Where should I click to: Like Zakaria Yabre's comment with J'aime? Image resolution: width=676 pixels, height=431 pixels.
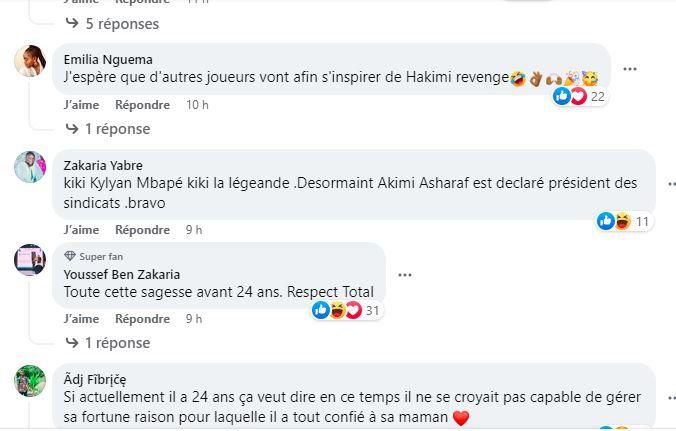(x=81, y=230)
